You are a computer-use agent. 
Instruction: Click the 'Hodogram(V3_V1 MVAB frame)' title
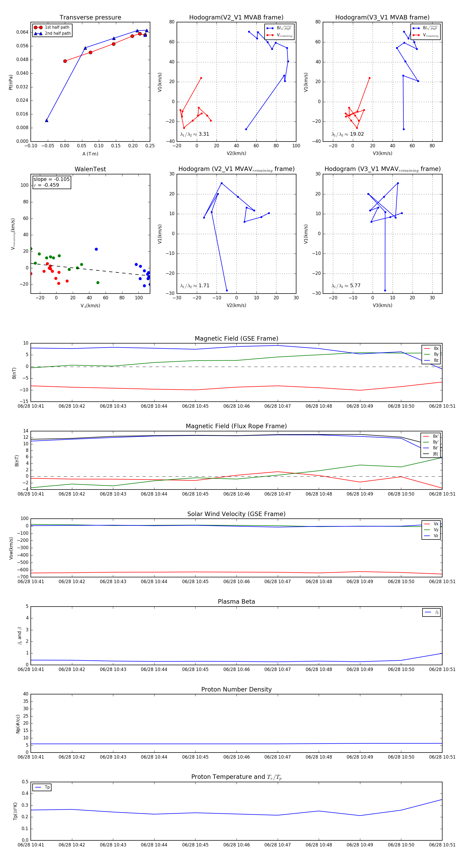pos(382,18)
